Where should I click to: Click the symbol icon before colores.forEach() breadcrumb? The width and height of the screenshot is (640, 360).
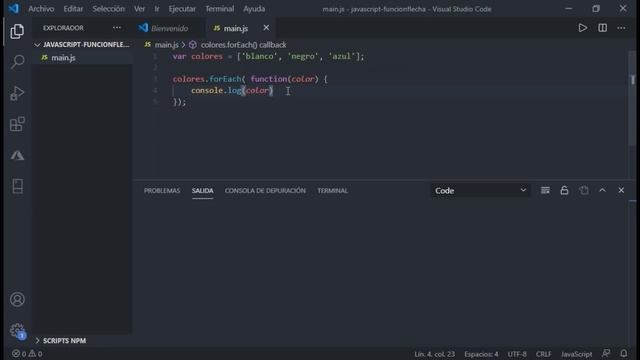click(193, 44)
